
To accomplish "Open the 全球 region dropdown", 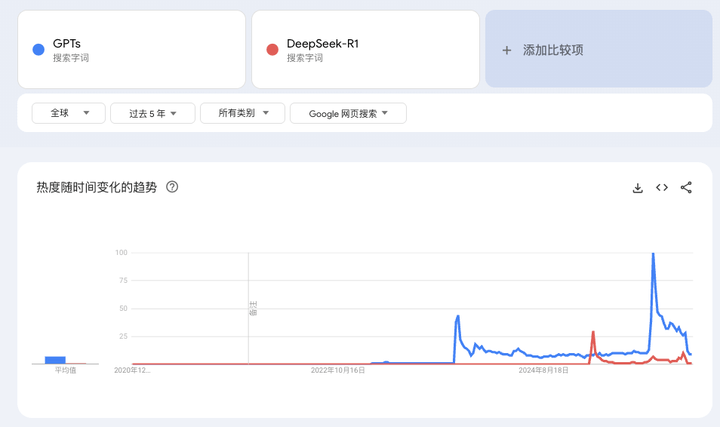I will click(68, 114).
